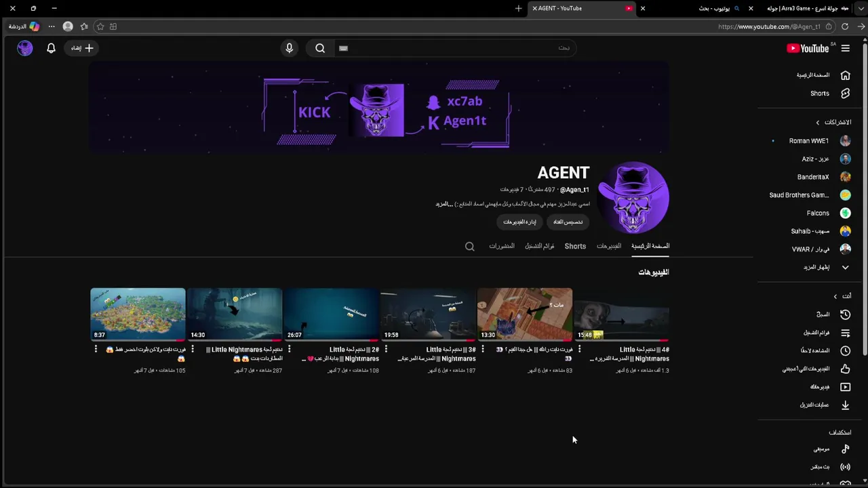Switch to channel Home tab
The width and height of the screenshot is (868, 488).
click(x=650, y=246)
